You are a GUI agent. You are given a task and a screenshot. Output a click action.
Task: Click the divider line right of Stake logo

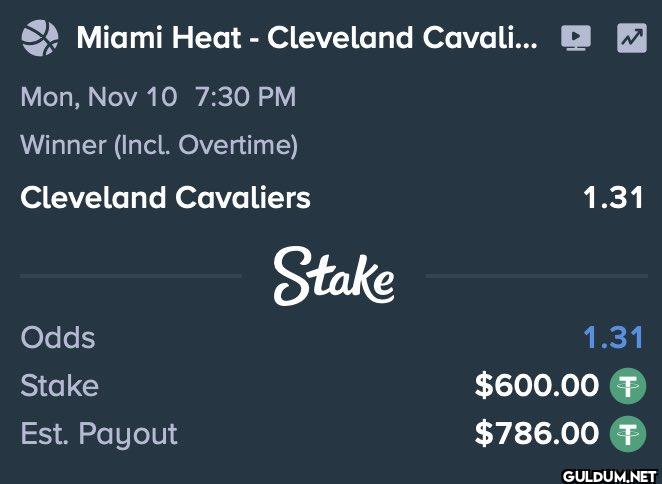[x=537, y=276]
